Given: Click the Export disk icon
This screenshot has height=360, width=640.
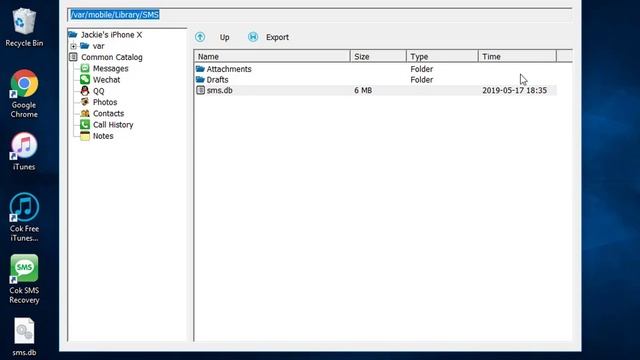Looking at the screenshot, I should (x=253, y=37).
